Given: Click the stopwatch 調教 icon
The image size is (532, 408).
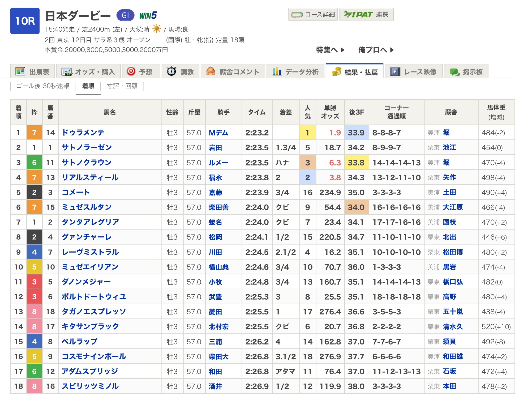Looking at the screenshot, I should 171,71.
